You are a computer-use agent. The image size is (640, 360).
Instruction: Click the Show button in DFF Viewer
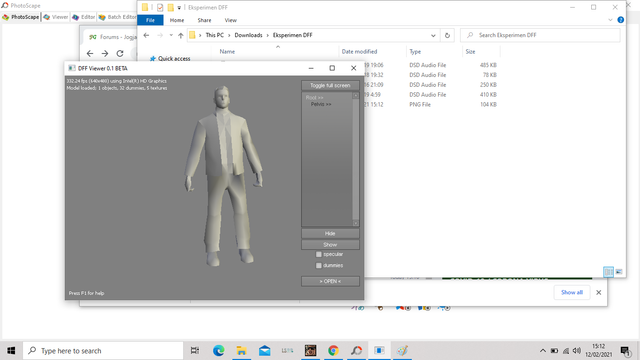pos(330,244)
